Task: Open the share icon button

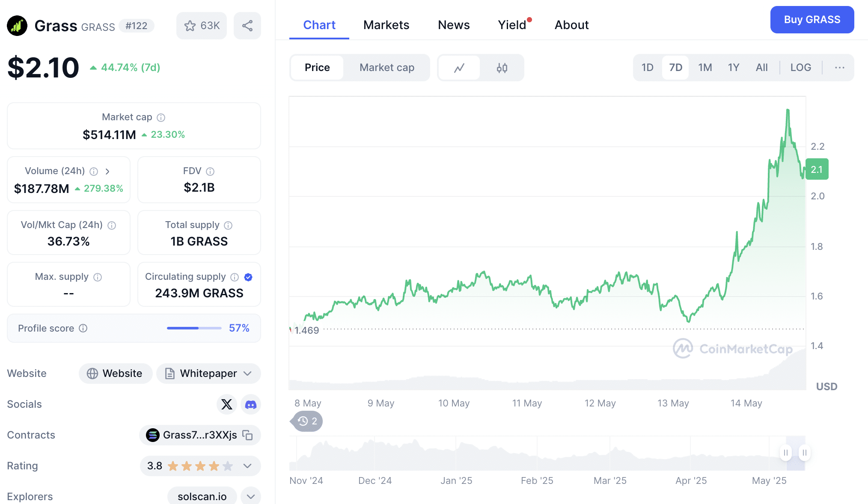Action: coord(247,26)
